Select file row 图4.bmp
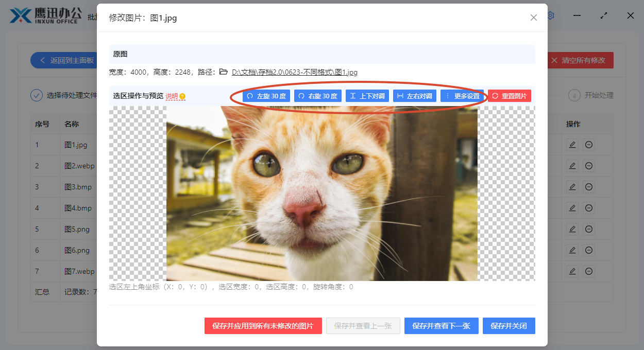Screen dimensions: 644x350 pyautogui.click(x=78, y=208)
